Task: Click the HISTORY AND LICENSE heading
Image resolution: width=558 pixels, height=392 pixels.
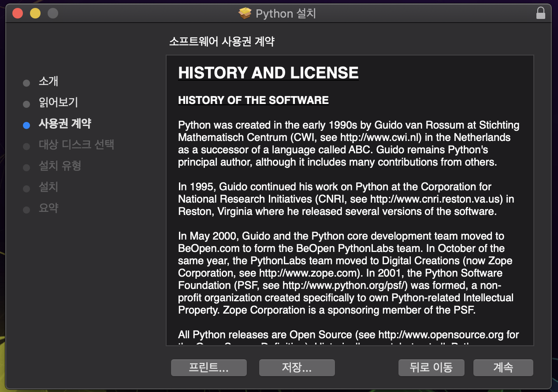Action: [268, 73]
